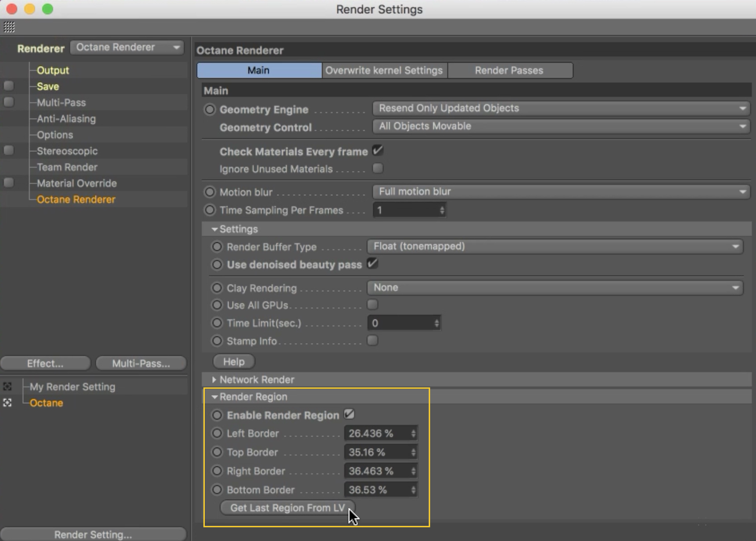Viewport: 756px width, 541px height.
Task: Click the Multi-Pass... button
Action: coord(141,363)
